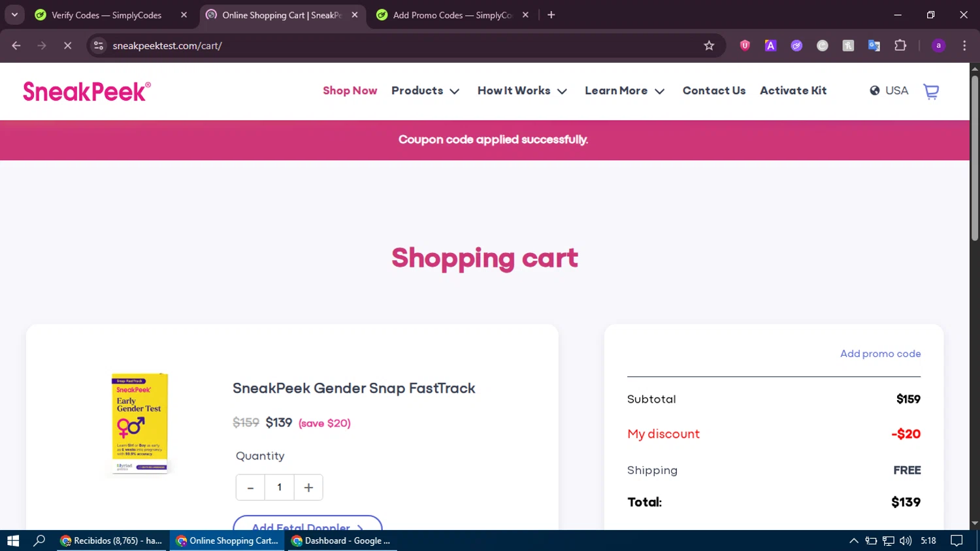The height and width of the screenshot is (551, 980).
Task: Click the (save $20) text
Action: click(x=325, y=424)
